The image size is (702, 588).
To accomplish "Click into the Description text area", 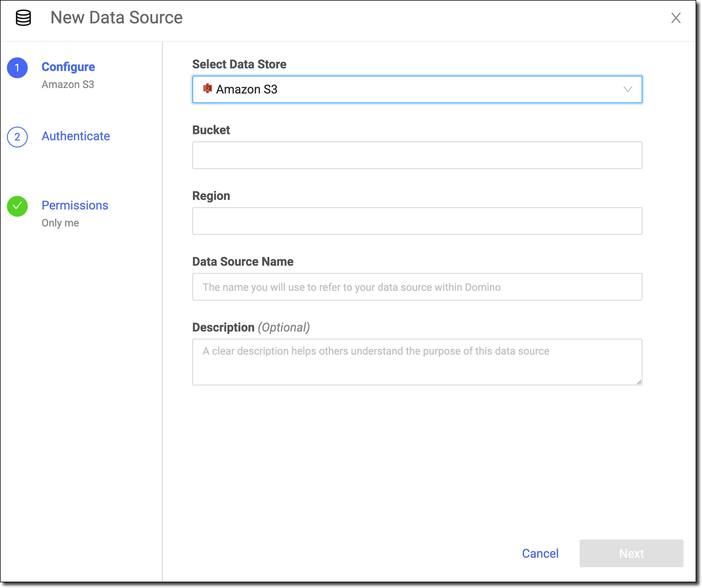I will [417, 362].
